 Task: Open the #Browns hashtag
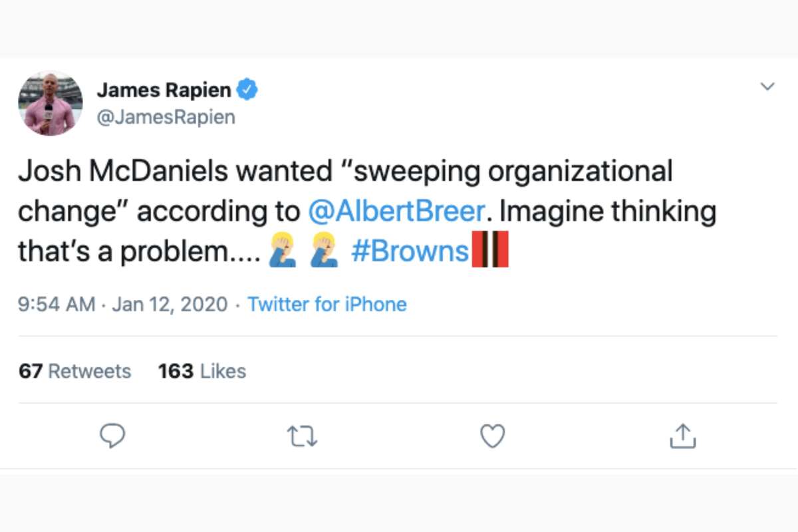[x=410, y=251]
